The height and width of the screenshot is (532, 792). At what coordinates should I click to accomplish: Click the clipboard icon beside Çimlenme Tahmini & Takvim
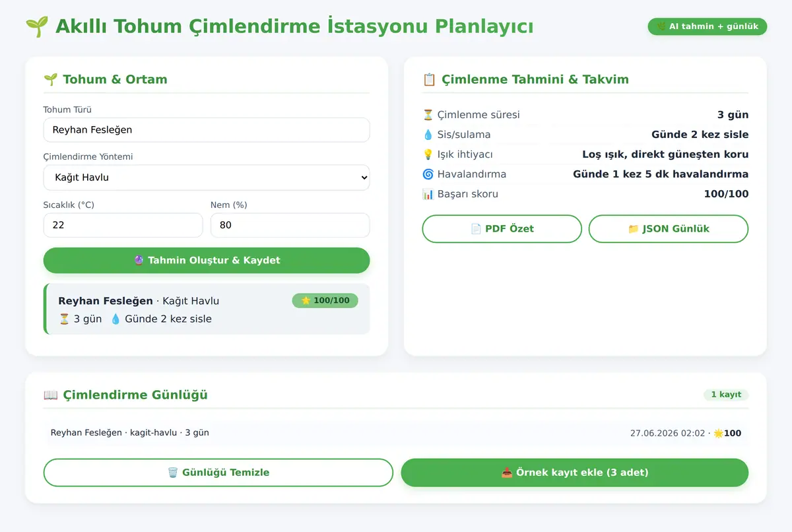429,79
